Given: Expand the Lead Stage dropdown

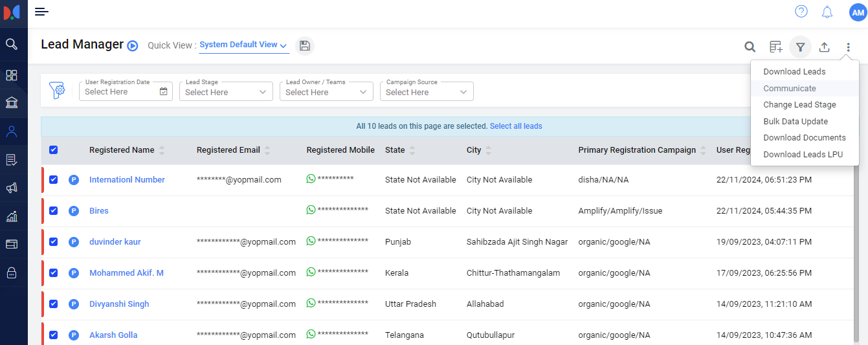Looking at the screenshot, I should [x=226, y=92].
